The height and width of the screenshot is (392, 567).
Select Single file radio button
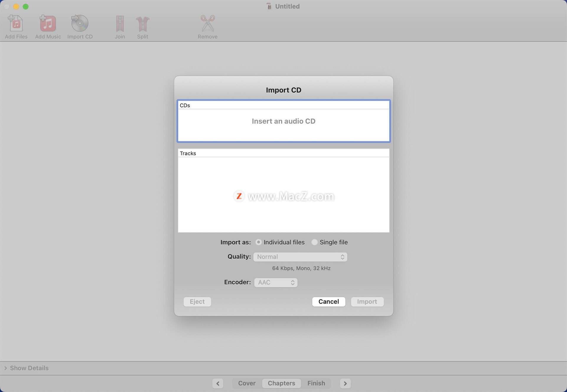[x=315, y=242]
